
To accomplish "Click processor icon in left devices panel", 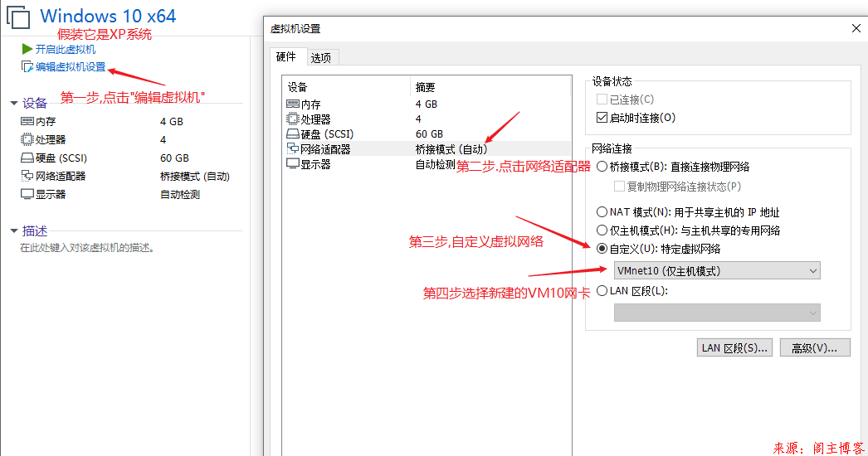I will click(x=27, y=139).
